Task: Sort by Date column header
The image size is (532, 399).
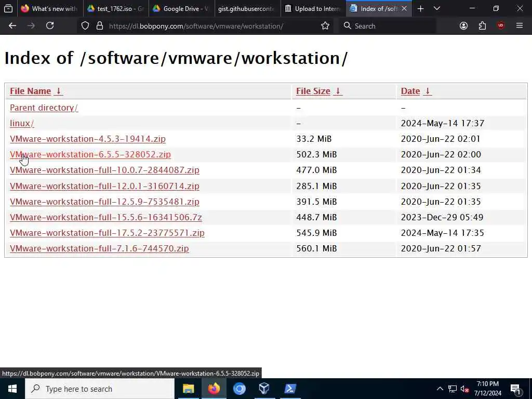Action: [x=410, y=91]
